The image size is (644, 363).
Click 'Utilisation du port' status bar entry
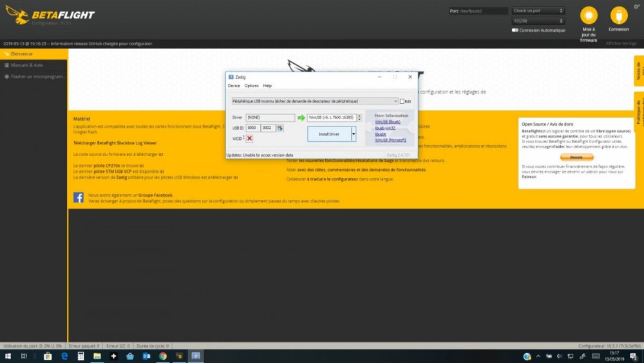(x=32, y=346)
